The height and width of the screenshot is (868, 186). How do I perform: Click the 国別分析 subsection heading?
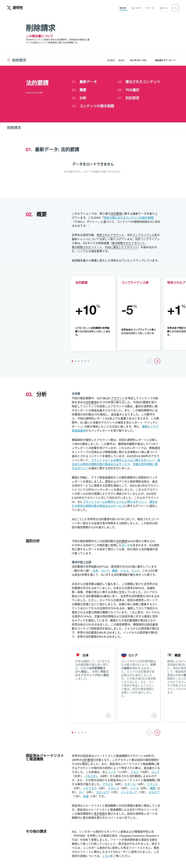(33, 541)
